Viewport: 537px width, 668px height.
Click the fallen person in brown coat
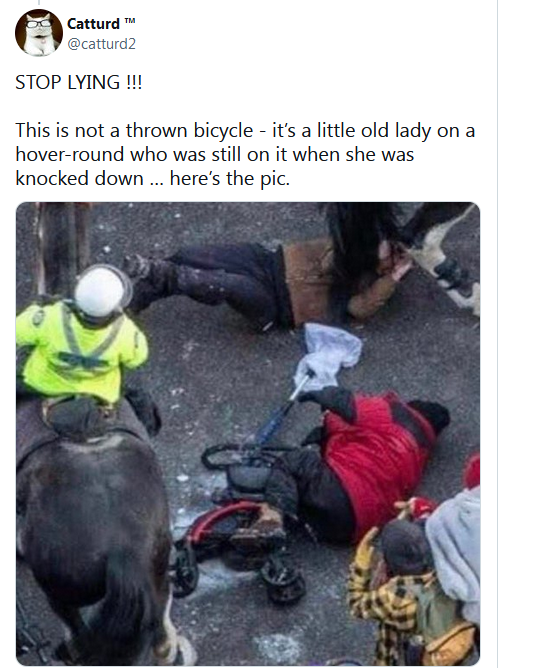(264, 283)
